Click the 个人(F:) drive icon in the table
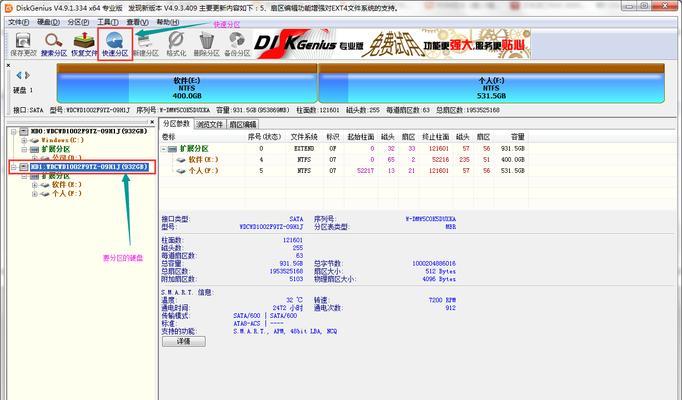 click(181, 171)
